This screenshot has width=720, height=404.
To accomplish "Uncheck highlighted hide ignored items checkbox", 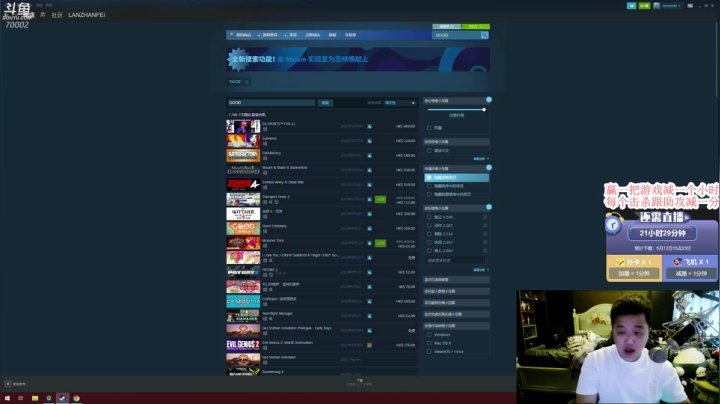I will click(429, 178).
